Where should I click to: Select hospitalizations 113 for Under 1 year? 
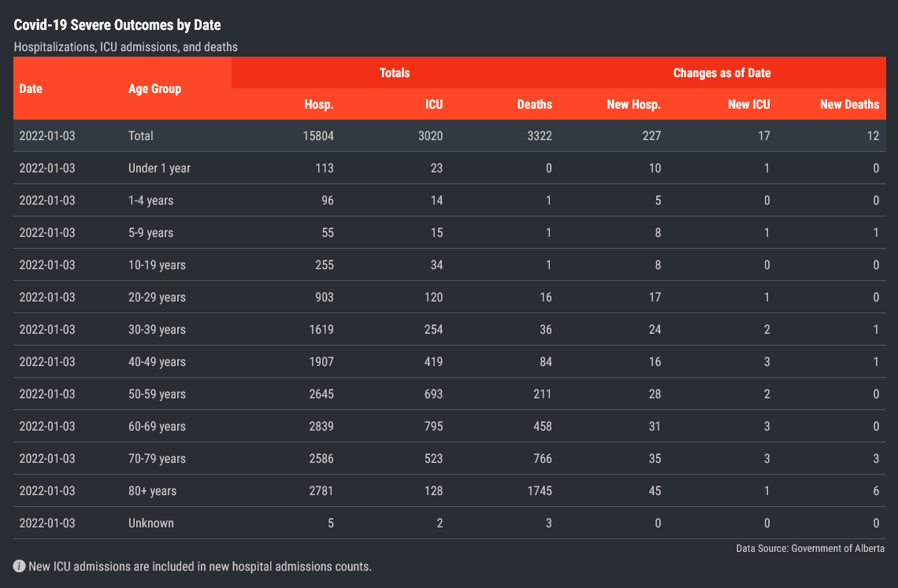[x=325, y=168]
